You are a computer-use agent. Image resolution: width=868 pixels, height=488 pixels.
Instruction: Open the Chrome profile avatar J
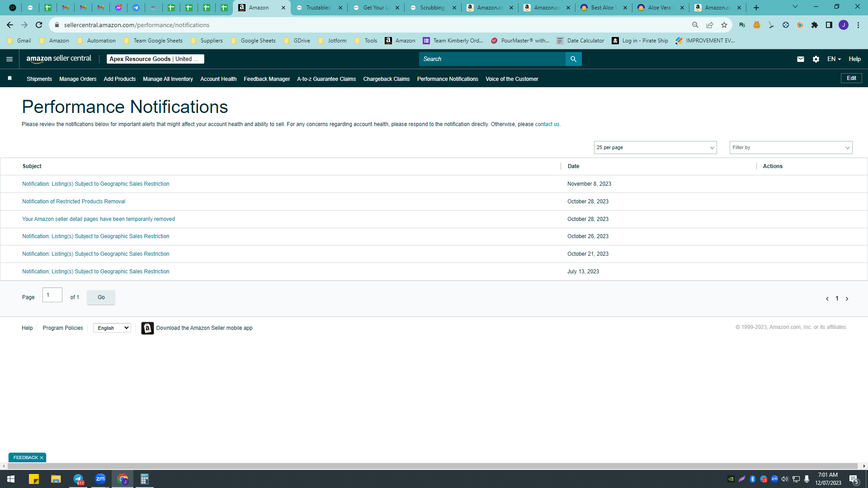pos(844,25)
